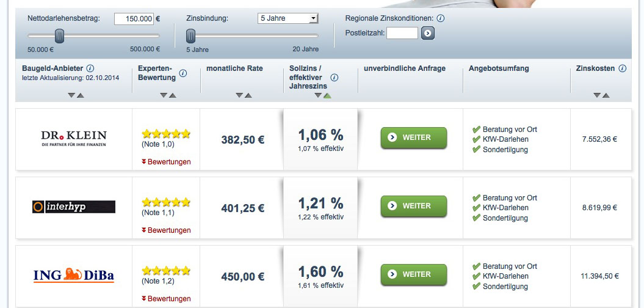
Task: Sort monatliche Rate column ascending
Action: click(x=248, y=95)
